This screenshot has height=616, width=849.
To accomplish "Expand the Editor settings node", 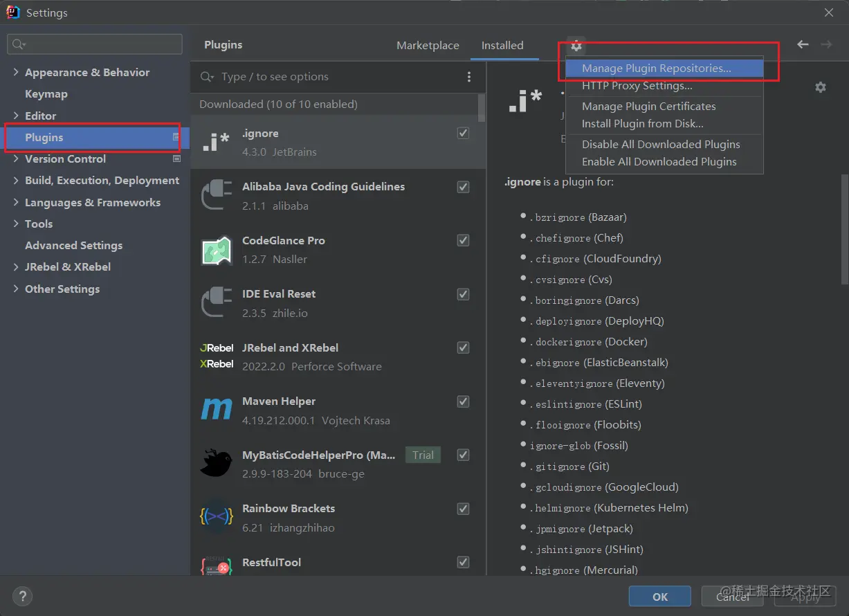I will [16, 116].
